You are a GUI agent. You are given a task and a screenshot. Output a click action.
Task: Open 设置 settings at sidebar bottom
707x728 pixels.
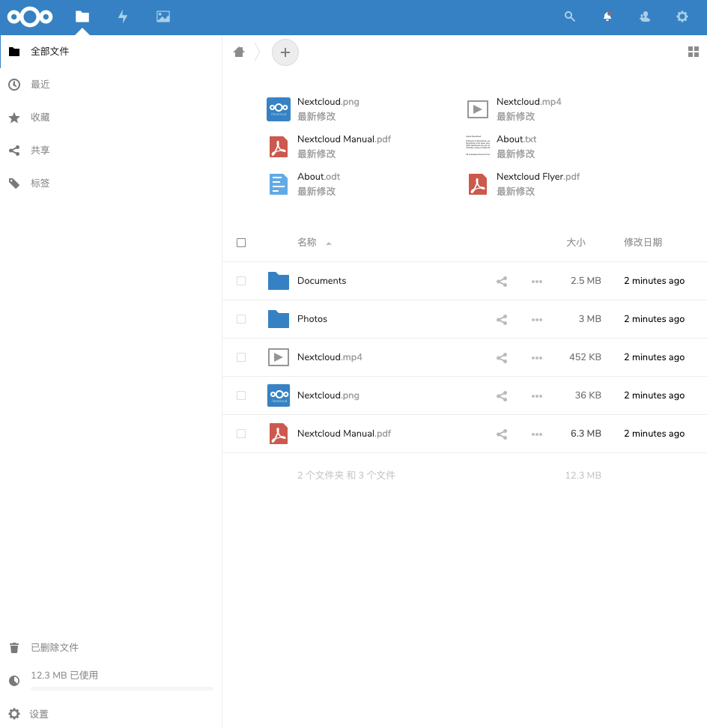pyautogui.click(x=111, y=714)
